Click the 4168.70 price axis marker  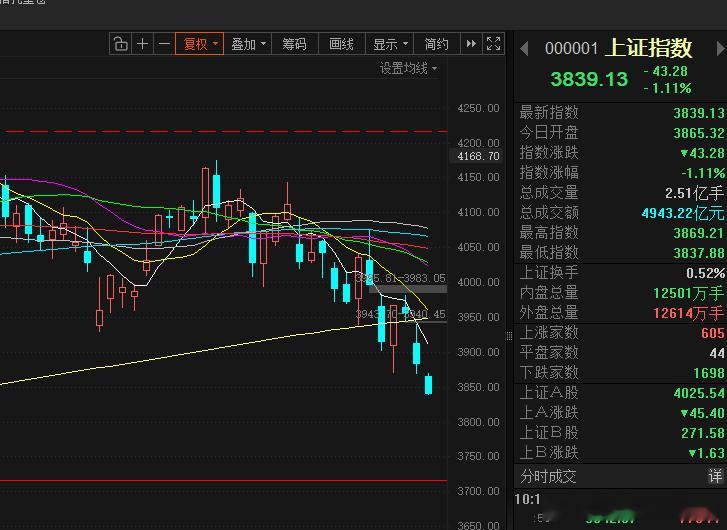point(478,156)
